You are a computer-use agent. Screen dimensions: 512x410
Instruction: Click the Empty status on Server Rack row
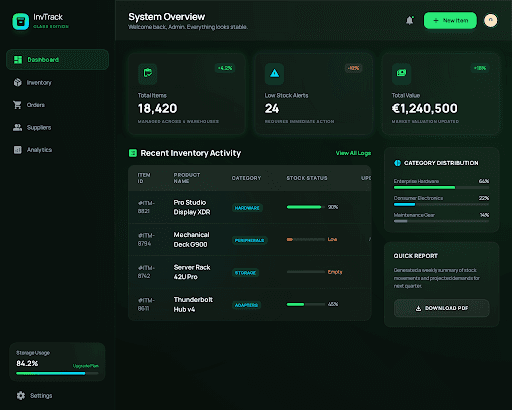[x=335, y=272]
